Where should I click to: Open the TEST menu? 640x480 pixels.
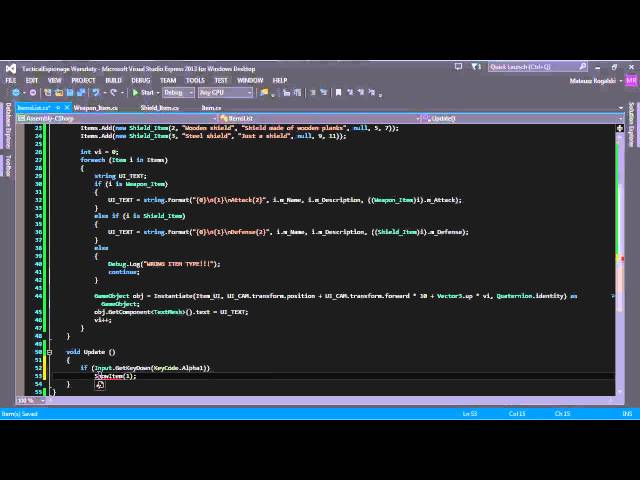pyautogui.click(x=221, y=80)
